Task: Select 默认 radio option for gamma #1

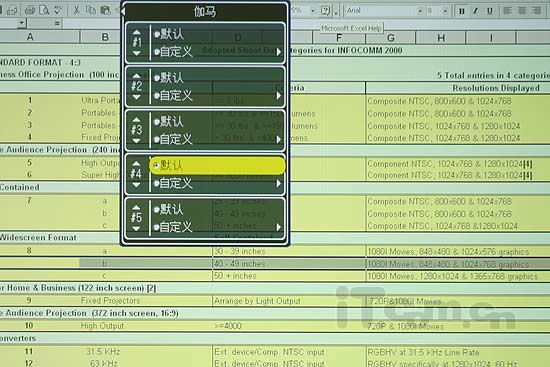Action: click(x=169, y=34)
